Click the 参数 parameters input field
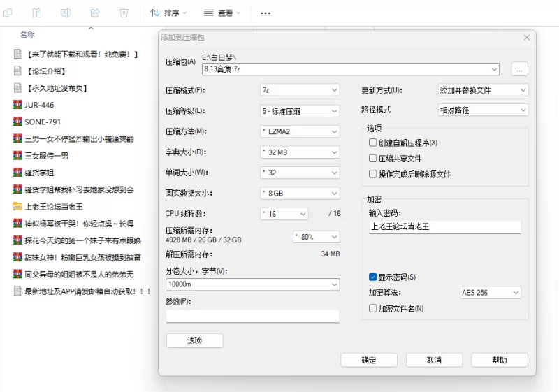Screen dimensions: 559x392 click(x=252, y=316)
